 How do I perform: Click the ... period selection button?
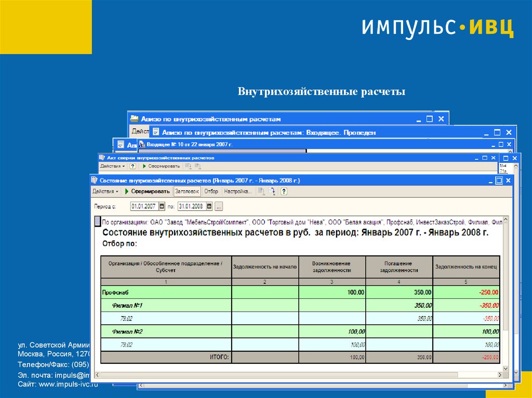click(219, 206)
